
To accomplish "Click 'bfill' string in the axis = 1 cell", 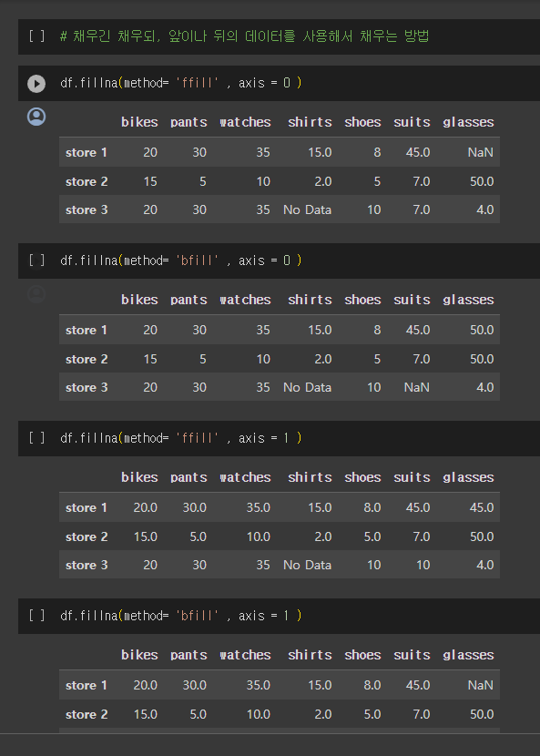I will point(198,615).
